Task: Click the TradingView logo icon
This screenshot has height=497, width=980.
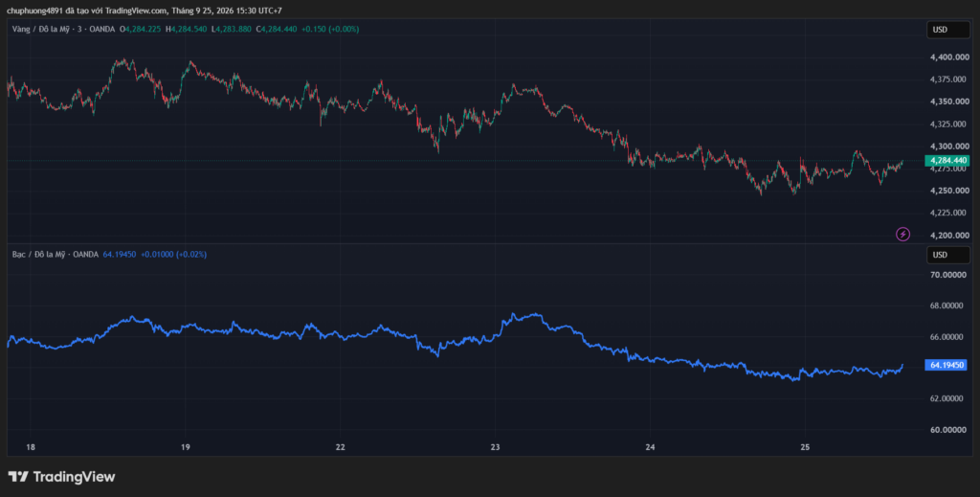Action: click(x=18, y=477)
